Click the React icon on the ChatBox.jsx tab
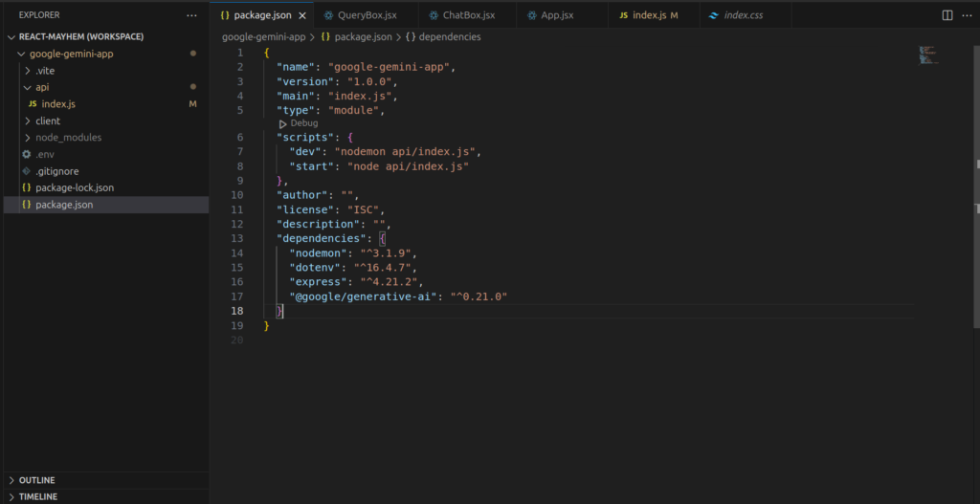Screen dimensions: 980x504 click(x=434, y=15)
